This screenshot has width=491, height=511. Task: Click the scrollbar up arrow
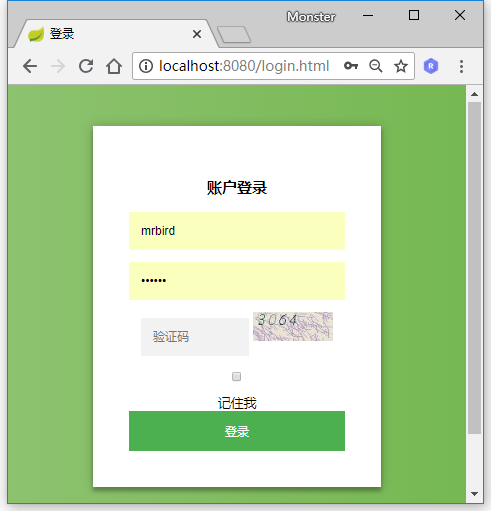[x=474, y=94]
